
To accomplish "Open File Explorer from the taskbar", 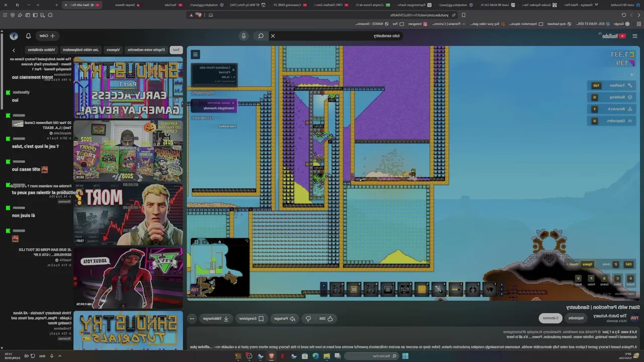I will pyautogui.click(x=327, y=356).
